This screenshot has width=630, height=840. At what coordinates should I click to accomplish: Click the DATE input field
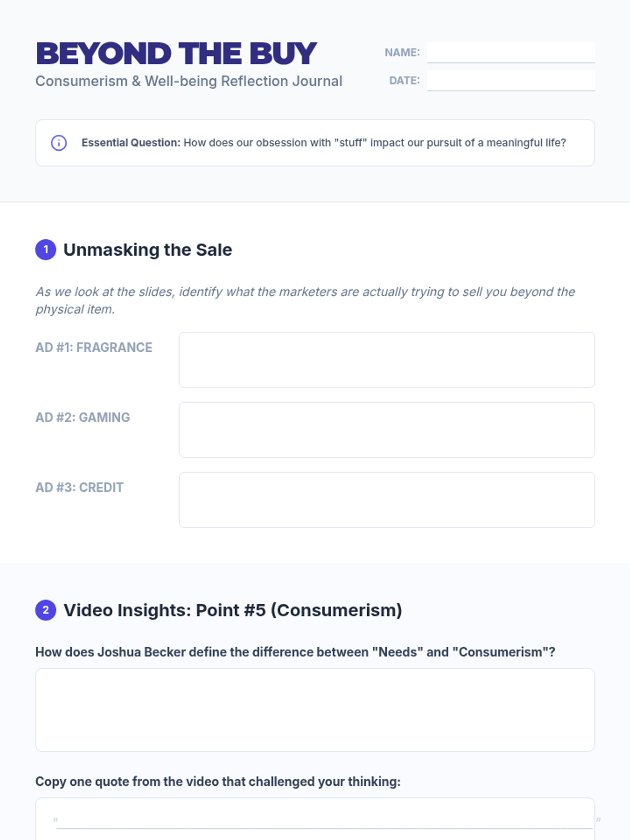510,80
